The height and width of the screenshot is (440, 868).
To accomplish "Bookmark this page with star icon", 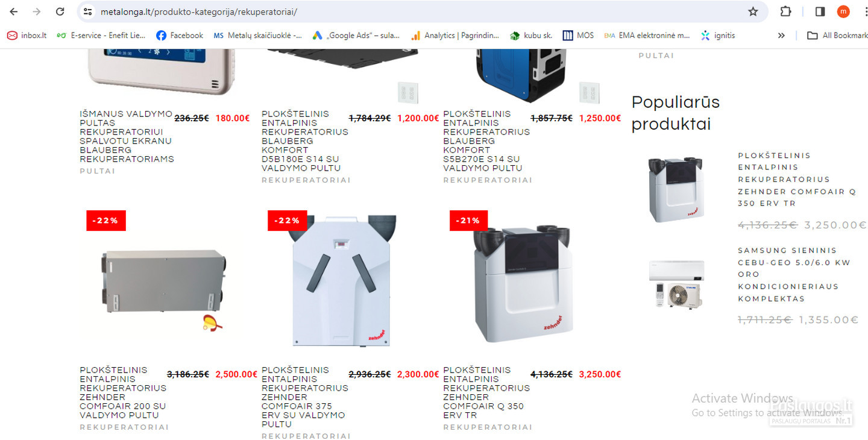I will click(x=753, y=11).
